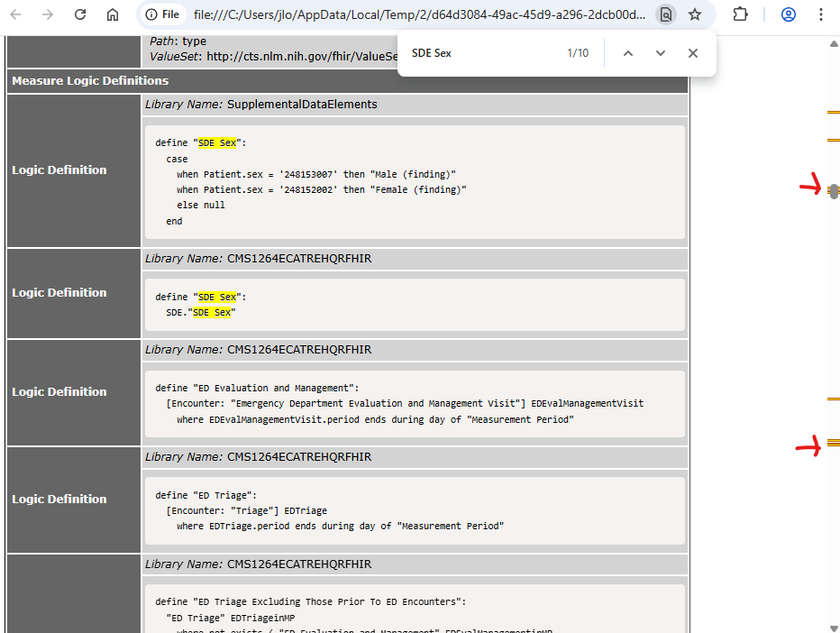The height and width of the screenshot is (633, 840).
Task: Open the browser home page
Action: pyautogui.click(x=112, y=14)
